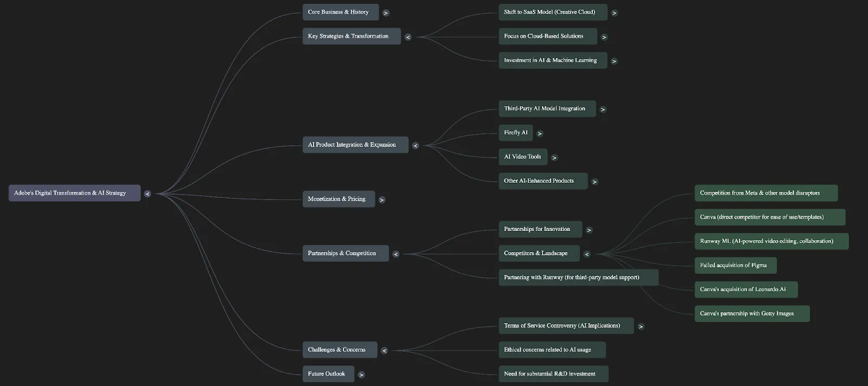The image size is (868, 386).
Task: Expand Terms of Service Controversy arrow
Action: click(641, 326)
